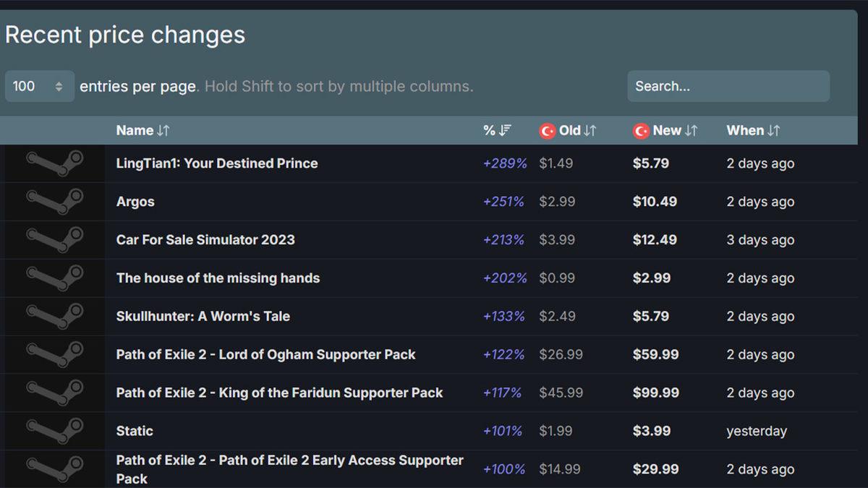
Task: Click the Search input field
Action: pos(728,85)
